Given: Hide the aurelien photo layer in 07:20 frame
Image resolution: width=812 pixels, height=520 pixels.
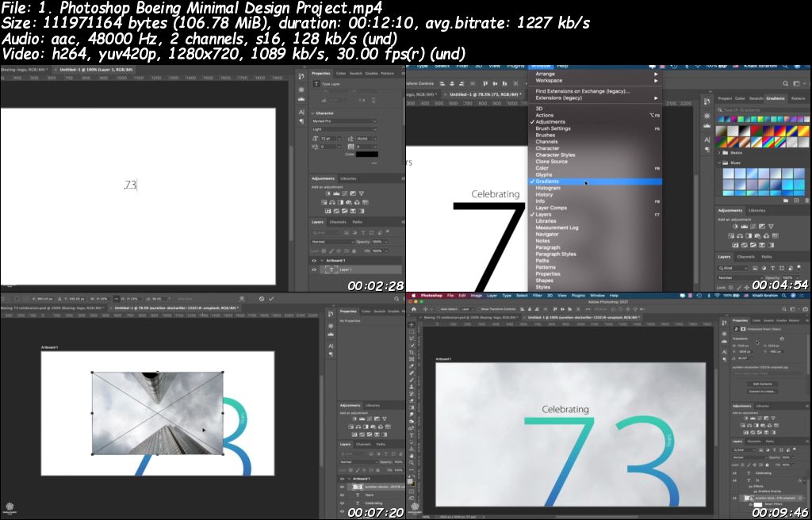Looking at the screenshot, I should (342, 487).
